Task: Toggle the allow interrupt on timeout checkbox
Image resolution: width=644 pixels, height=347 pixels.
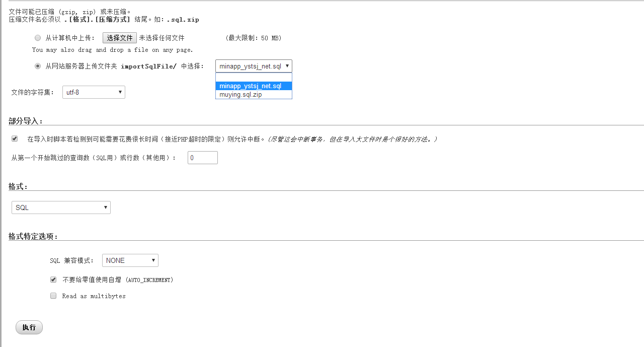Action: pyautogui.click(x=15, y=138)
